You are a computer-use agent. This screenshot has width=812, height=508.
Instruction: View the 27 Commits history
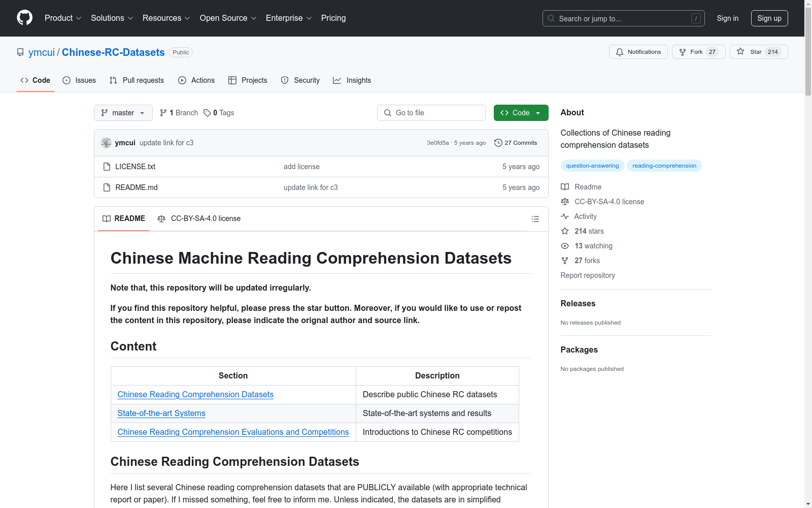(x=516, y=143)
